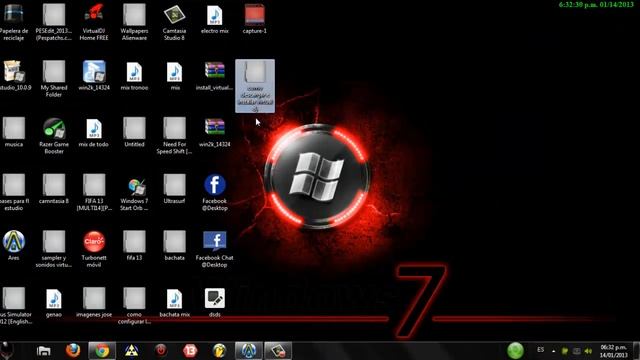The image size is (640, 360).
Task: Launch Claro Turbonett móvil shortcut
Action: click(x=94, y=249)
